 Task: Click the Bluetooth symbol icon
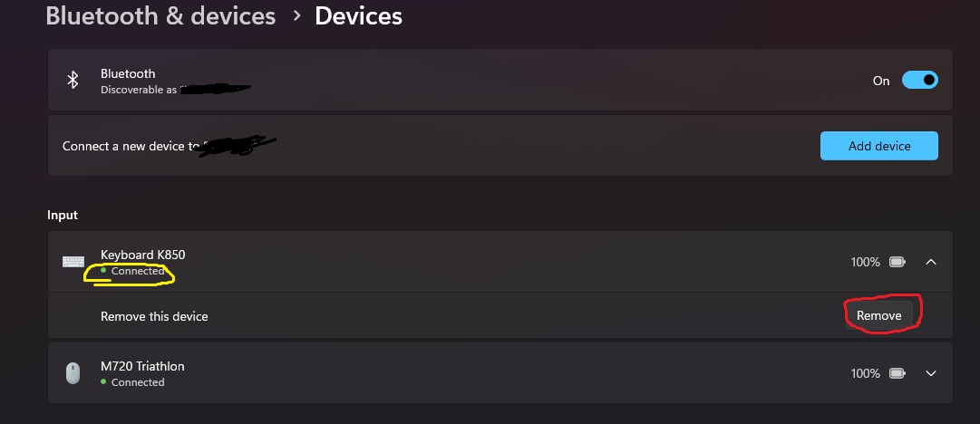pyautogui.click(x=73, y=81)
